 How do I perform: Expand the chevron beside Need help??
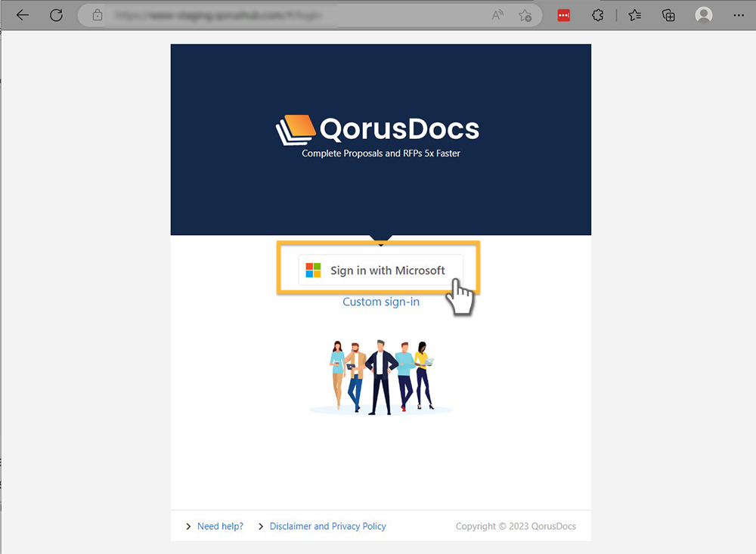[x=188, y=527]
